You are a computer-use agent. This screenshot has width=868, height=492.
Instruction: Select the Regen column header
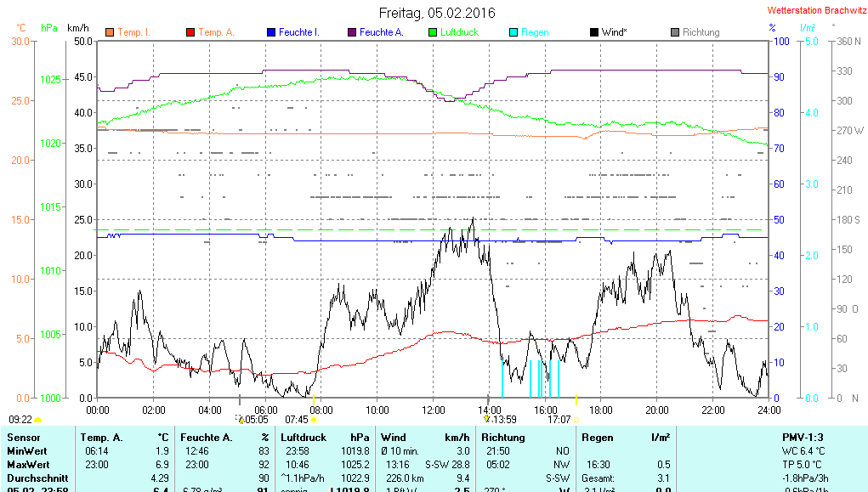pyautogui.click(x=598, y=437)
